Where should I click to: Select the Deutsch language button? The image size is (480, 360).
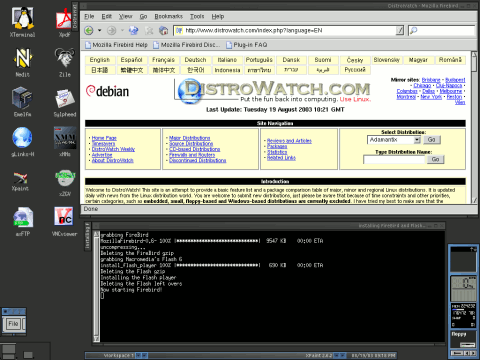[195, 60]
